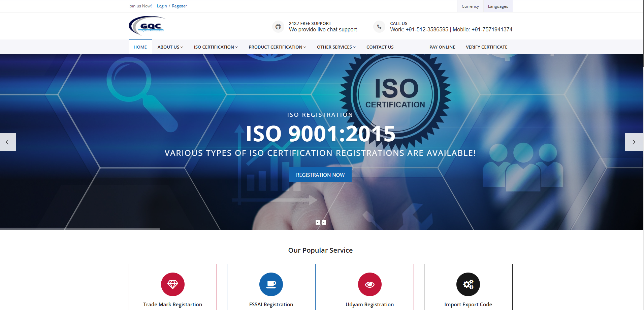Click the FSSAI Registration icon
Screen dimensions: 644x310
tap(271, 284)
